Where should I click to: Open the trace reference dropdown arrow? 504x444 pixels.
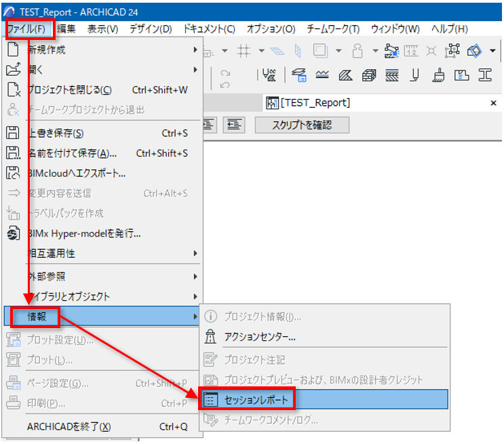(x=338, y=50)
